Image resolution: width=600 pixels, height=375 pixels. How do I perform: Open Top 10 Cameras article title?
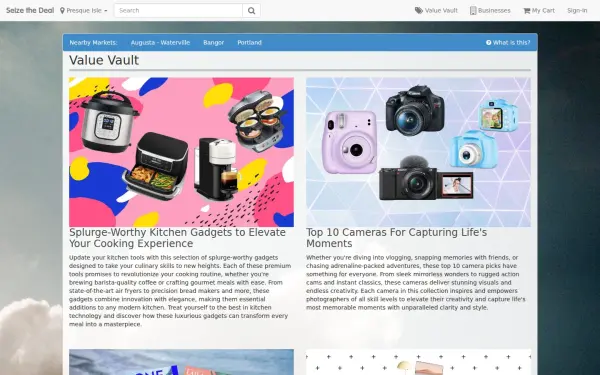coord(396,238)
